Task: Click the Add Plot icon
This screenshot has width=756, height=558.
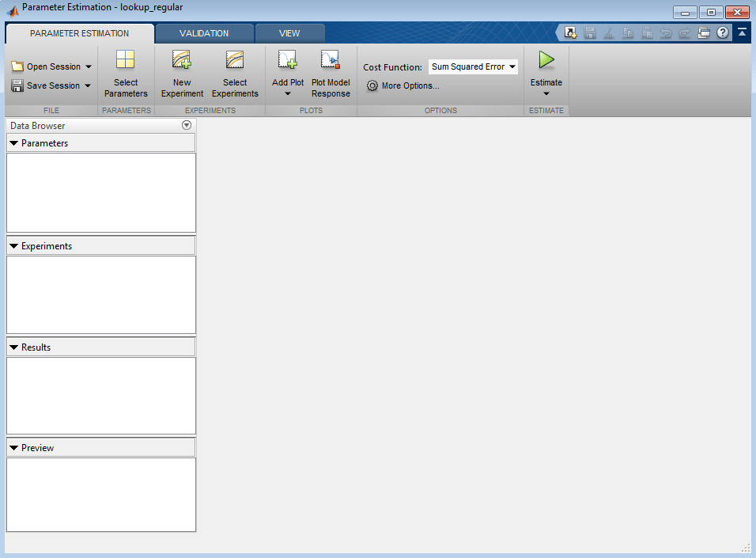Action: coord(287,60)
